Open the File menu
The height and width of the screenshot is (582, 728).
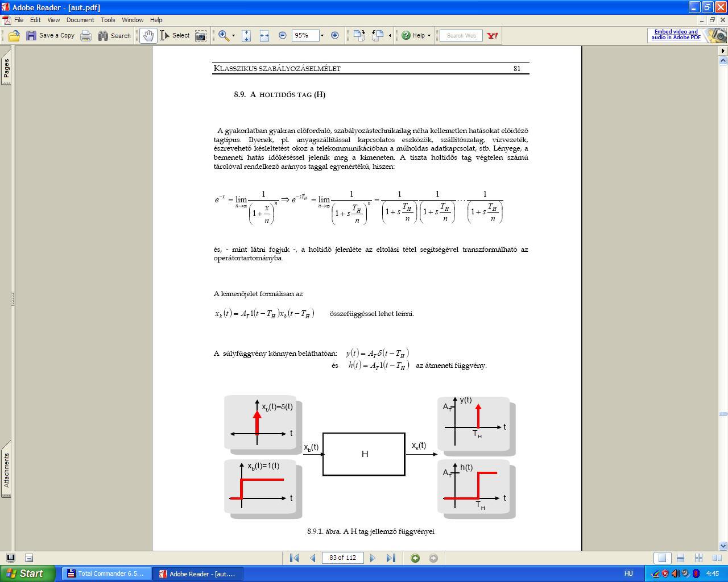click(x=19, y=20)
